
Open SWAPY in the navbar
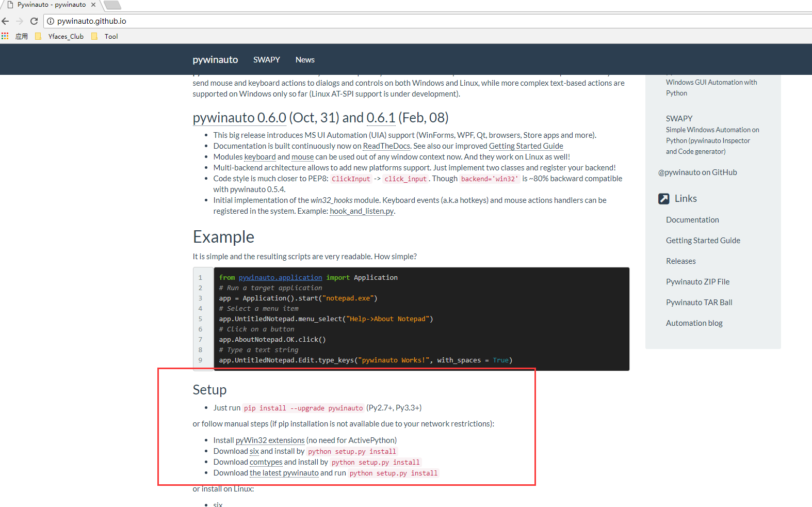tap(267, 60)
